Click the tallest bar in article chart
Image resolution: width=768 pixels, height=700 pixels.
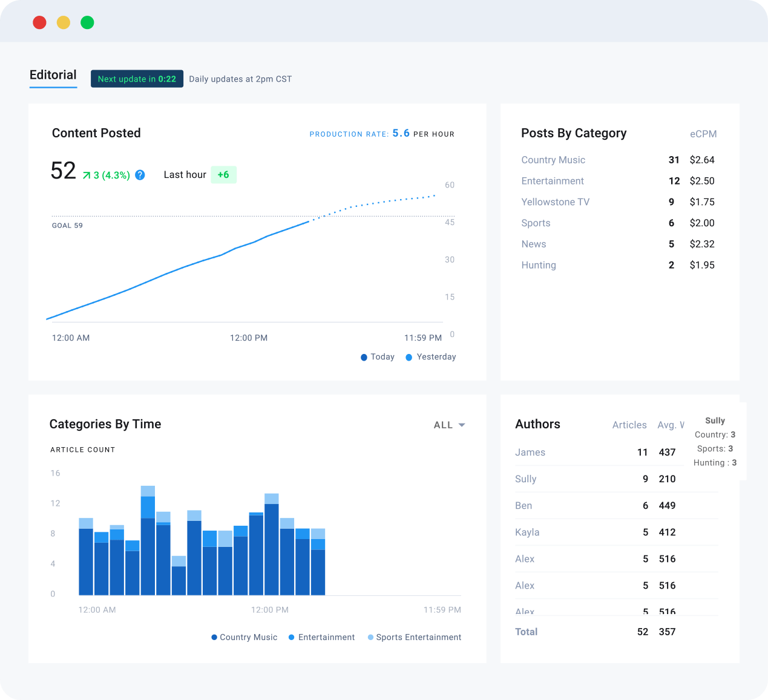tap(148, 540)
